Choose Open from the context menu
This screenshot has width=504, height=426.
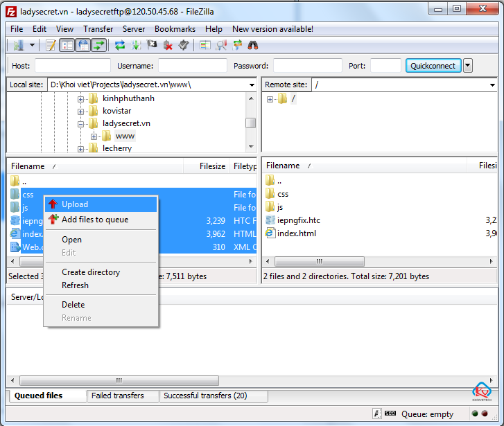click(x=101, y=240)
